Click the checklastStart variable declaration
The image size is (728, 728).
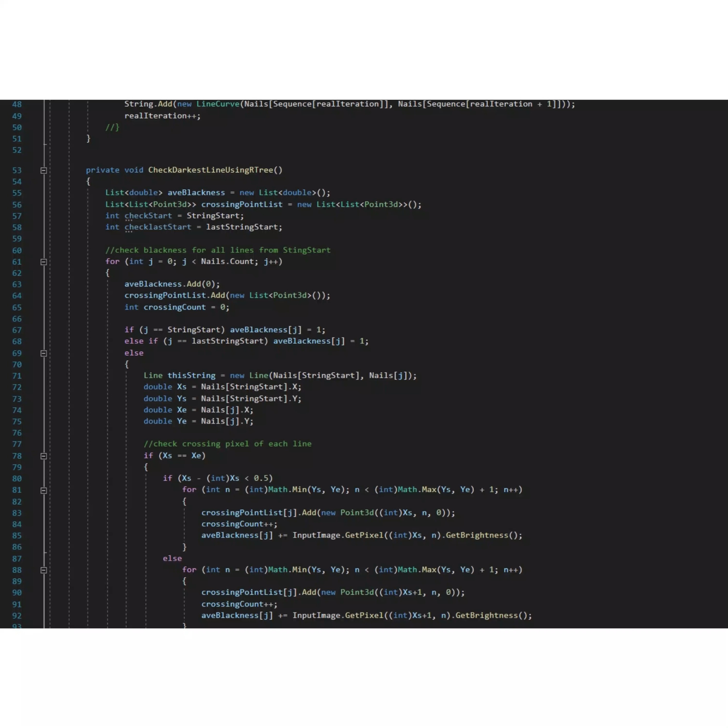click(158, 227)
